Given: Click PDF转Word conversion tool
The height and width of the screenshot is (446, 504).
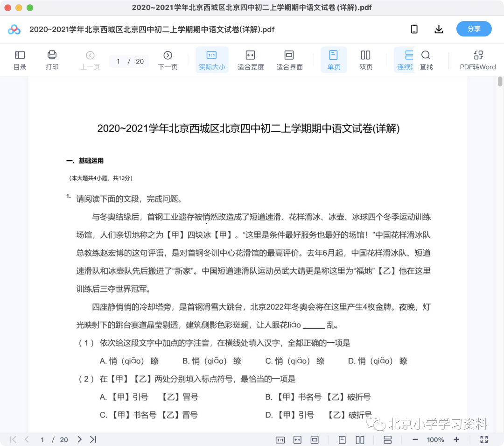Looking at the screenshot, I should [478, 60].
